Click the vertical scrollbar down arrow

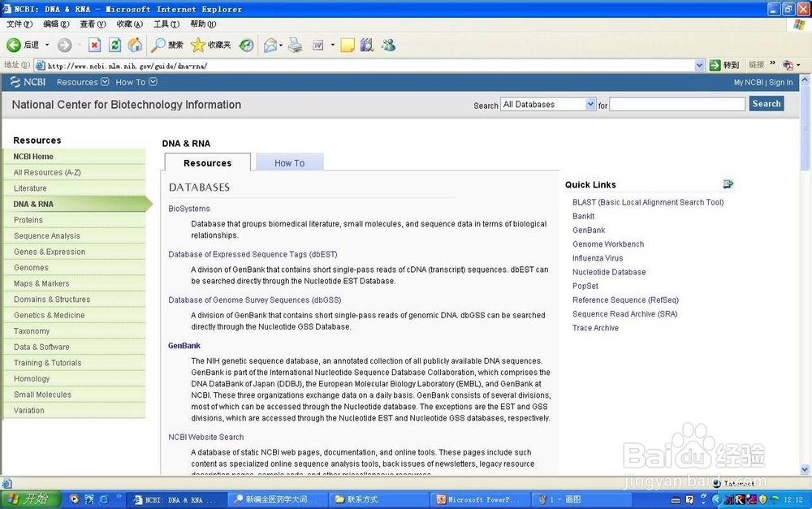click(805, 470)
